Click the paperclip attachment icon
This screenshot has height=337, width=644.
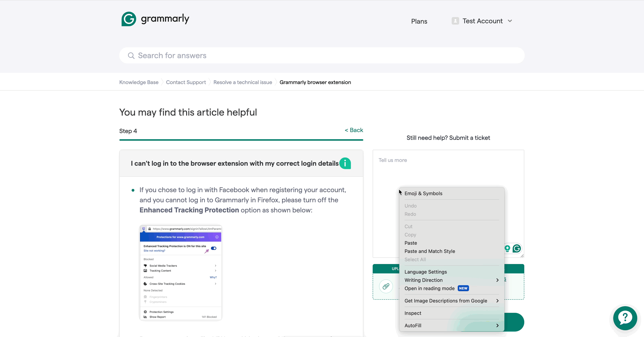386,286
